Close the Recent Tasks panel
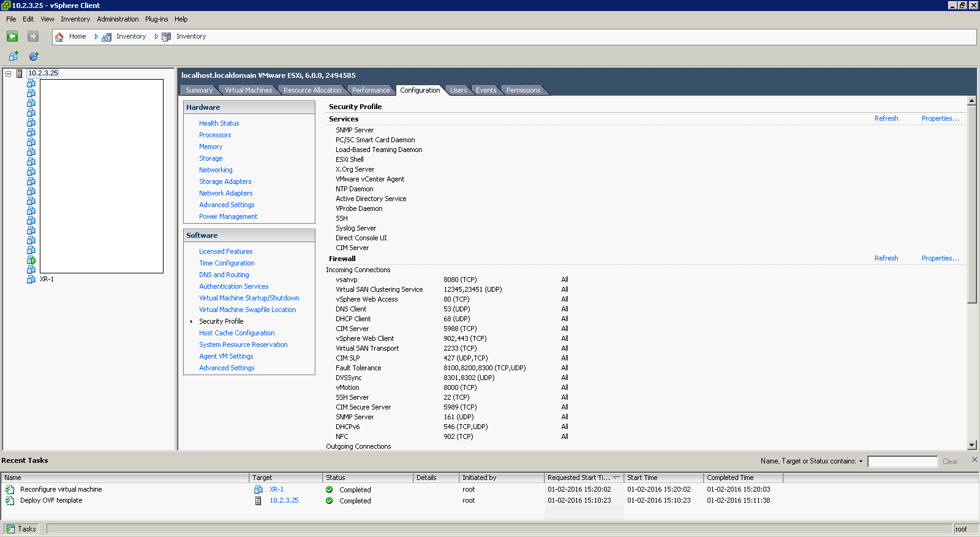The height and width of the screenshot is (537, 980). (974, 460)
